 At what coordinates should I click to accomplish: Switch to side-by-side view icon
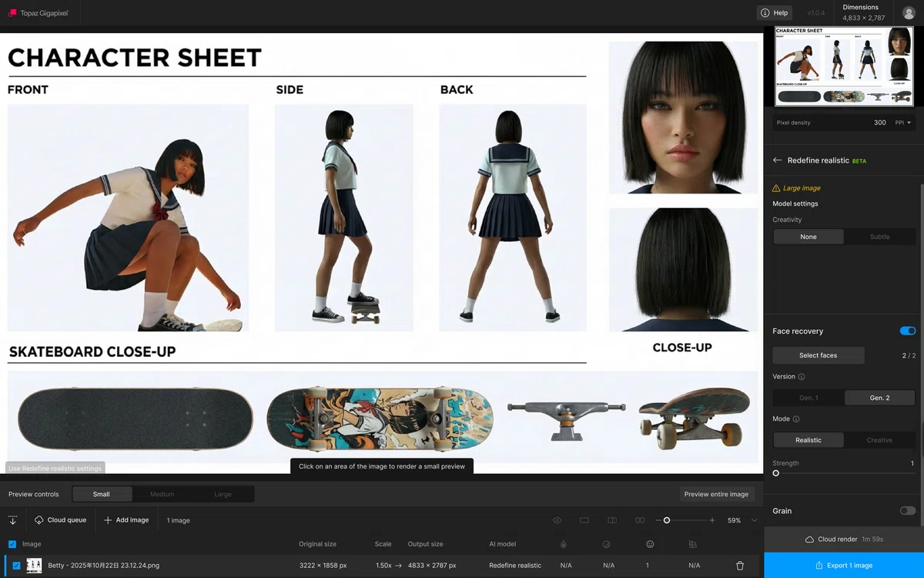640,520
